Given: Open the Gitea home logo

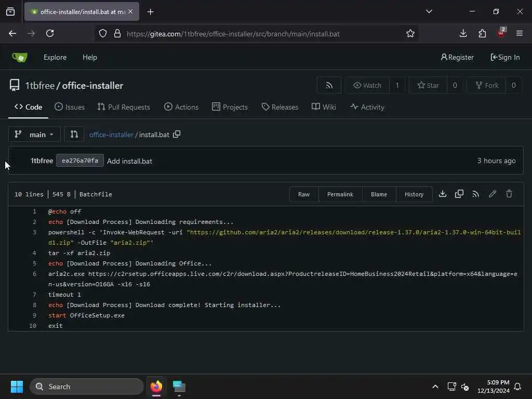Looking at the screenshot, I should tap(20, 57).
